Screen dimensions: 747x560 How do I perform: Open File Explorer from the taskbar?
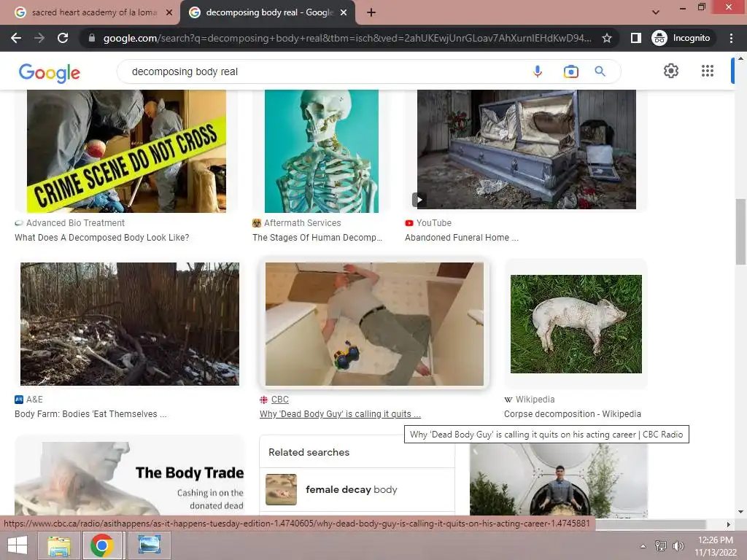click(x=59, y=545)
